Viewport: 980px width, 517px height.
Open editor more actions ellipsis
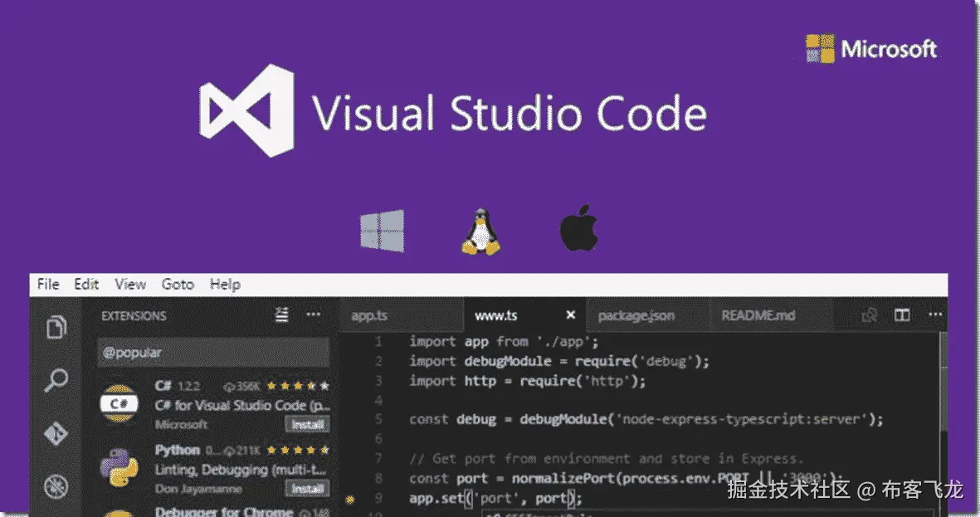pos(935,315)
